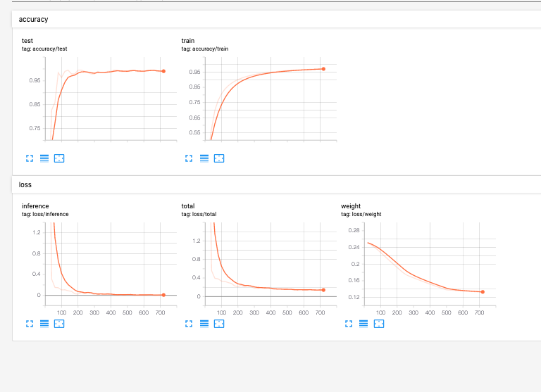Viewport: 541px width, 392px height.
Task: Expand the accuracy/train chart to full size
Action: [x=189, y=158]
